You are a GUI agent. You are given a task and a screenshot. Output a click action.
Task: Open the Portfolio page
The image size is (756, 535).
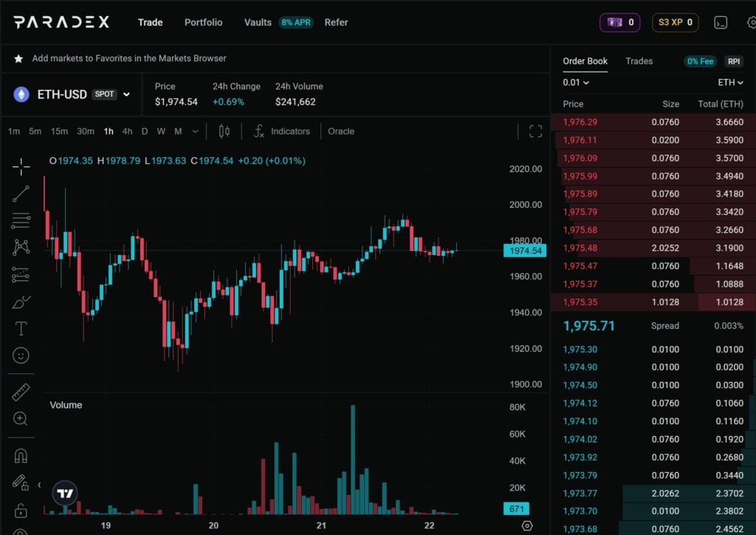click(203, 22)
